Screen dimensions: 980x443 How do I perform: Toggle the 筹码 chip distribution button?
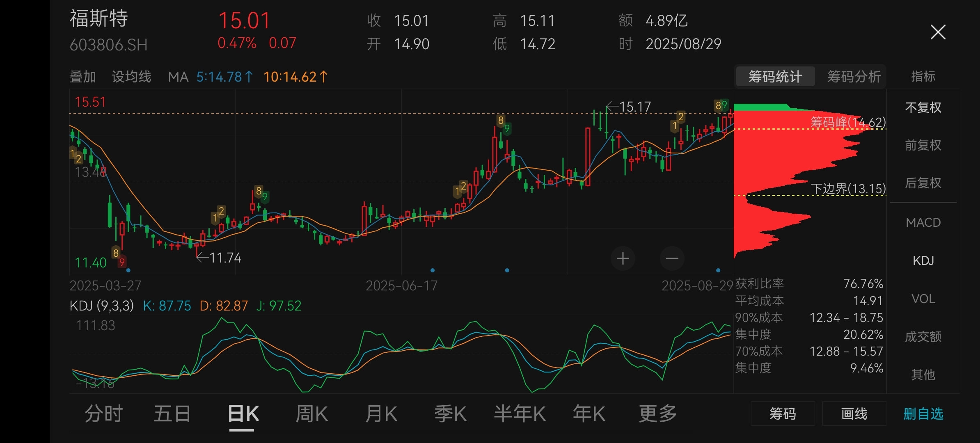(x=783, y=414)
